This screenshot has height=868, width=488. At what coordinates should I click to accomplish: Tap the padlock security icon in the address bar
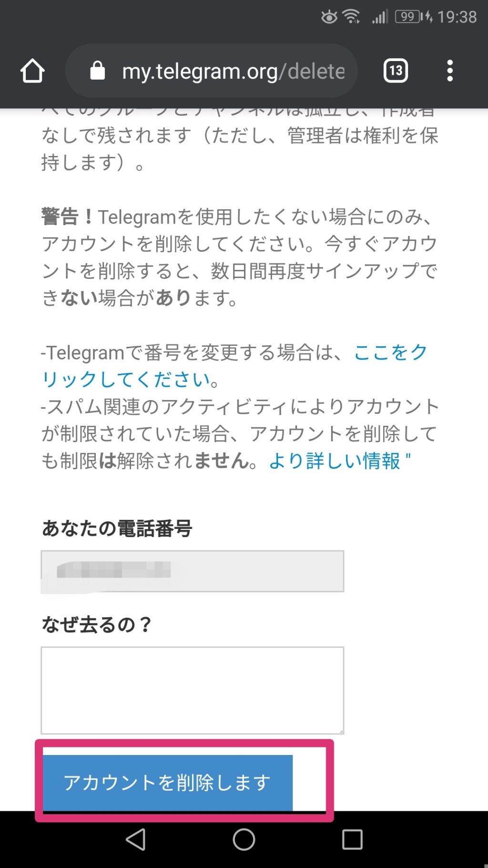point(98,70)
